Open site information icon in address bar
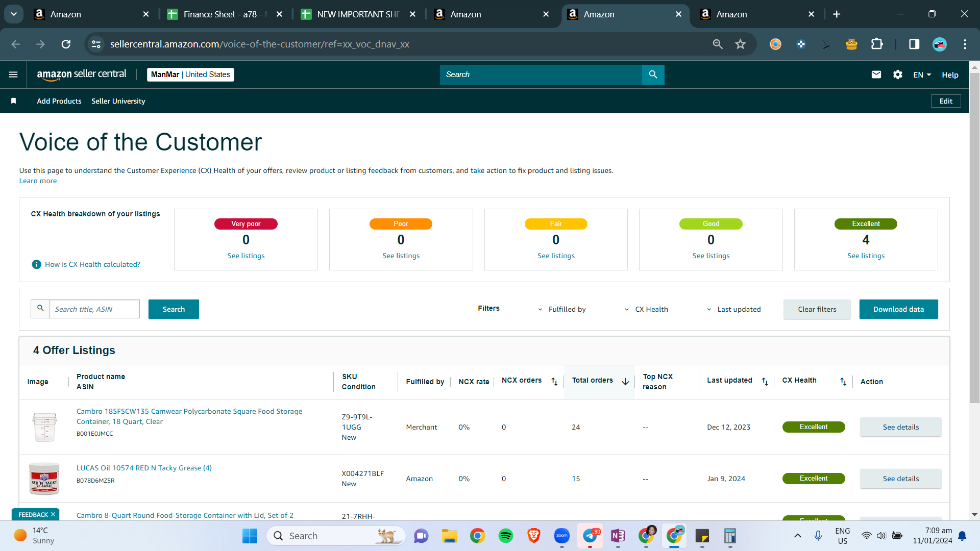Viewport: 980px width, 551px height. click(96, 44)
